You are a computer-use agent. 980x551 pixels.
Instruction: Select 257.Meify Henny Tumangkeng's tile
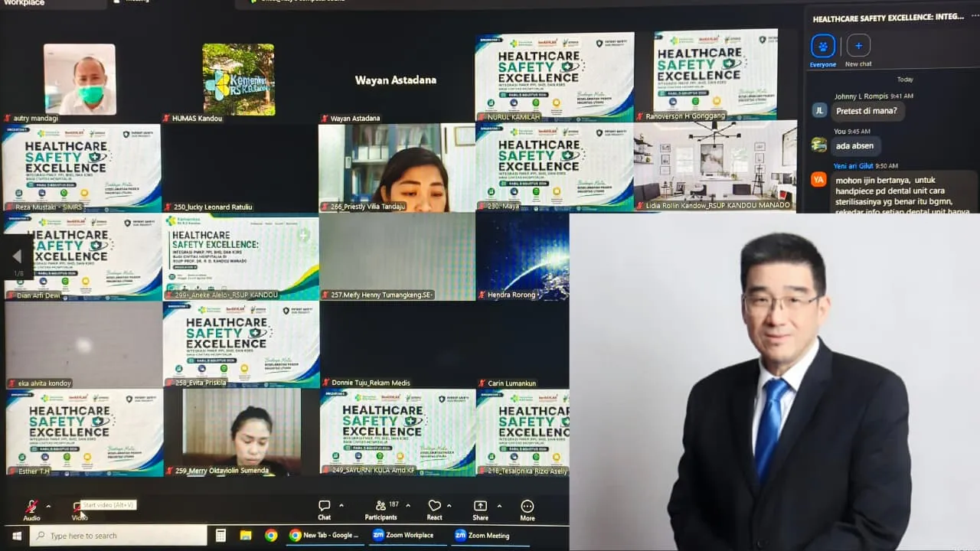pyautogui.click(x=397, y=256)
